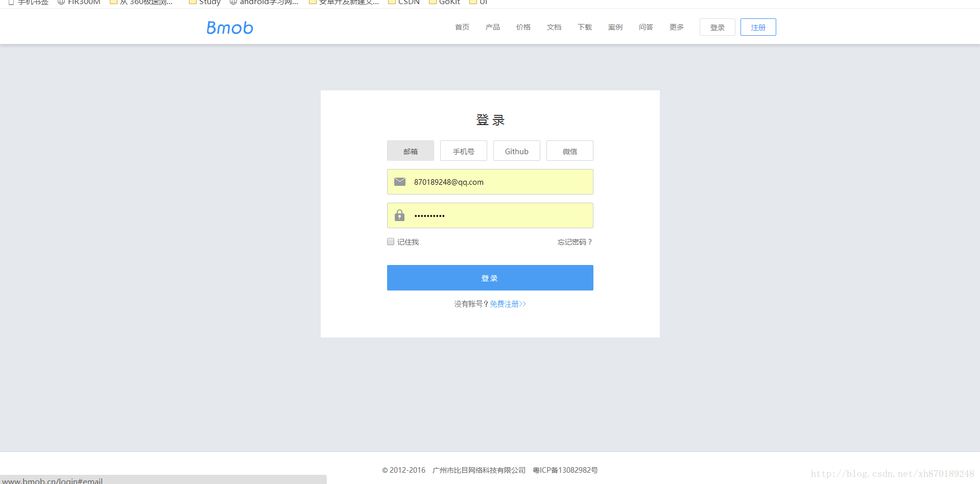Click the 粤ICP备13082982号 footer text
The height and width of the screenshot is (484, 980).
(x=565, y=470)
